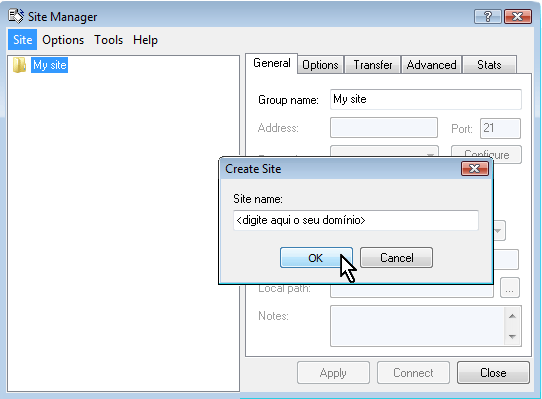Screen dimensions: 542x399
Task: Click the Connect button
Action: [x=413, y=373]
